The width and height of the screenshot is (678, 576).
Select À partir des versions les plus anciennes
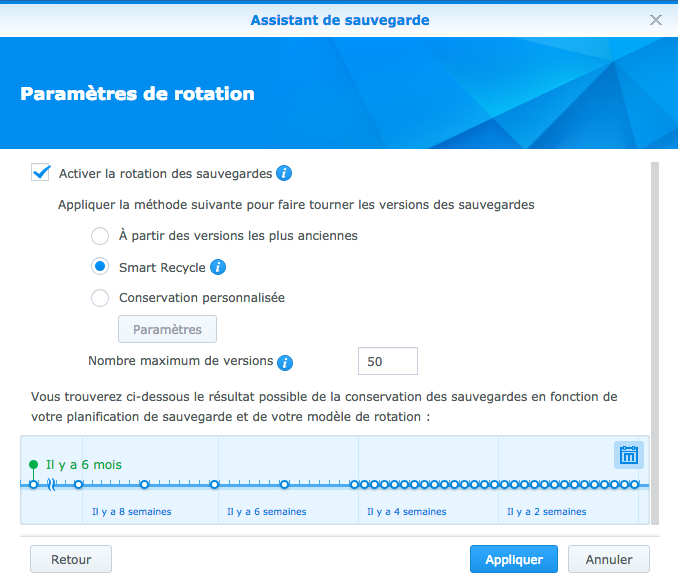pos(100,236)
